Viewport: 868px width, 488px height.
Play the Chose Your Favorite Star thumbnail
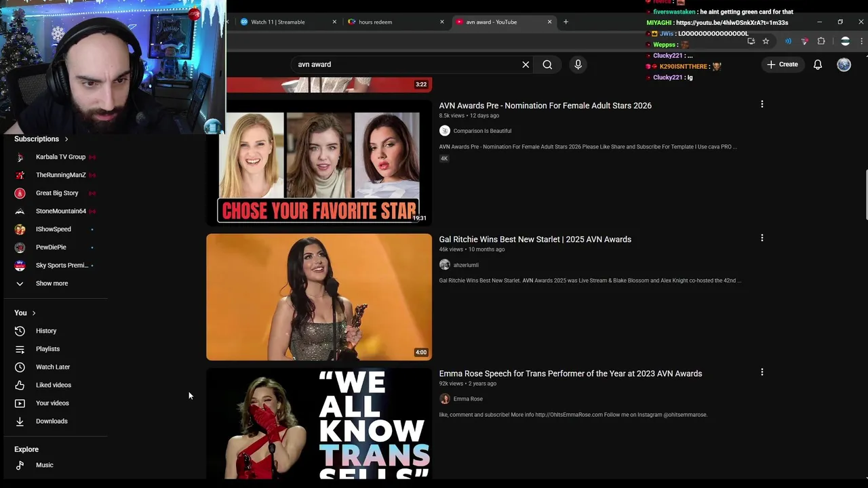coord(319,162)
